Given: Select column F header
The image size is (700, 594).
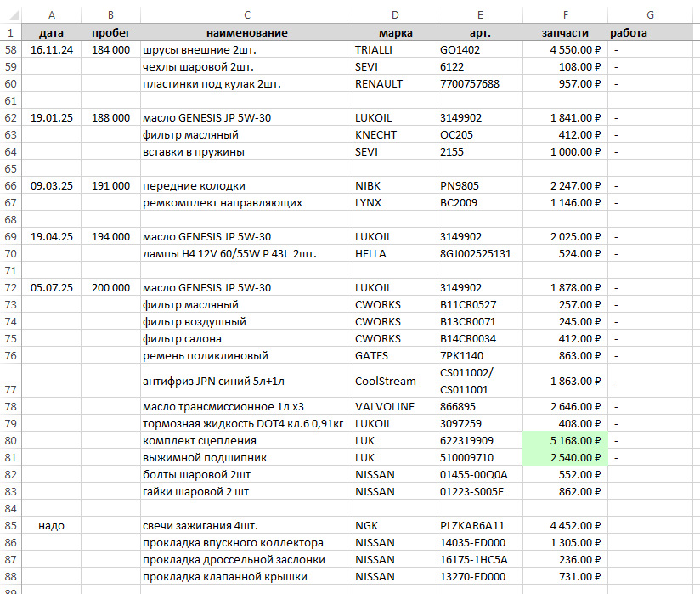Looking at the screenshot, I should click(x=565, y=15).
